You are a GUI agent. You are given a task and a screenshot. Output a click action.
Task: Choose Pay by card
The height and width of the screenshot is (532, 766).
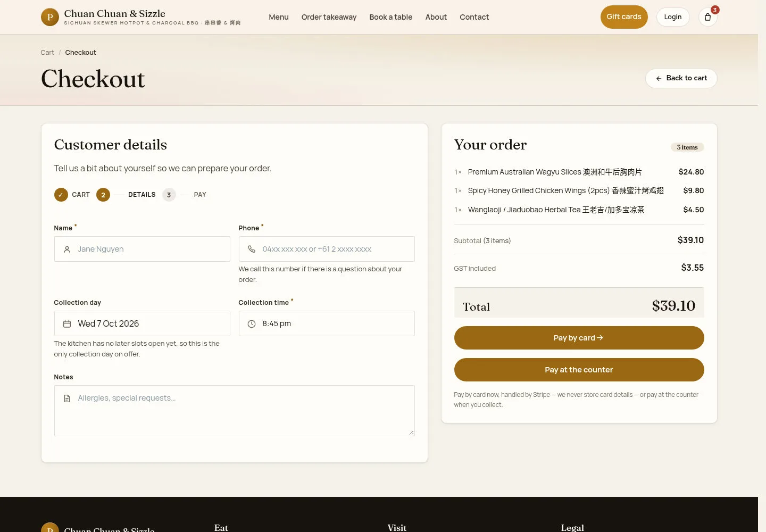(579, 338)
